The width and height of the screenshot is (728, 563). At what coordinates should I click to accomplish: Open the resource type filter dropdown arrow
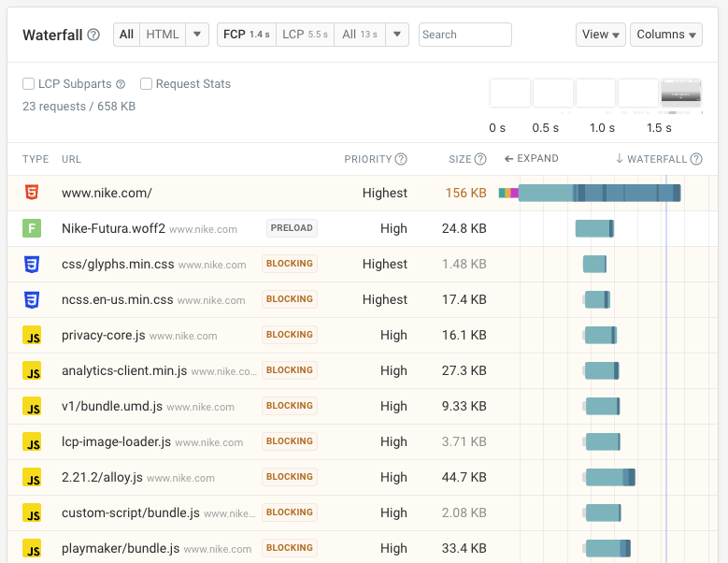pos(197,35)
